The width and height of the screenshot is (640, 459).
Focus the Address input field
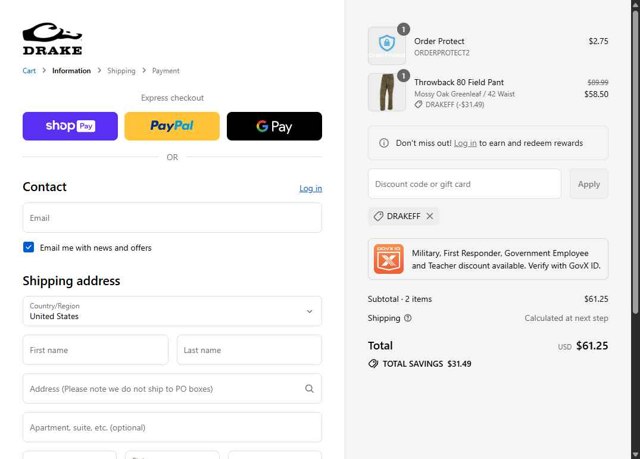click(172, 389)
